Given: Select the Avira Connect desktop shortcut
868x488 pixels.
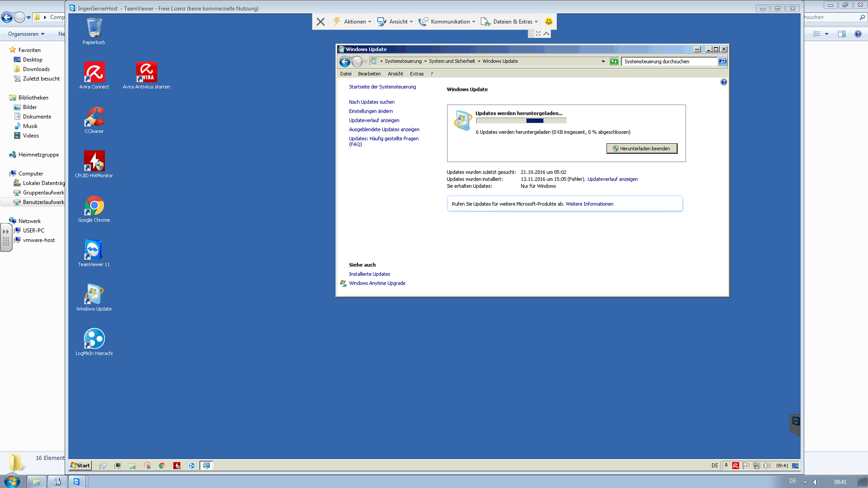Looking at the screenshot, I should 94,75.
